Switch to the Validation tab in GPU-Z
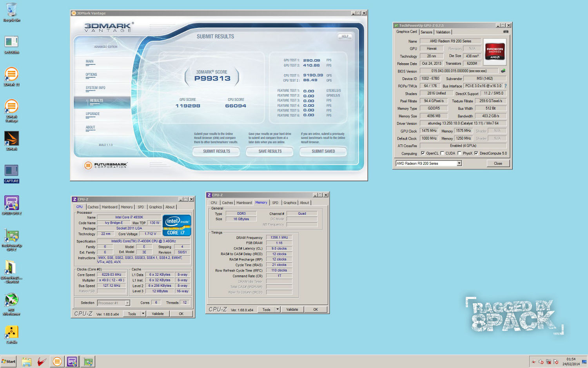The height and width of the screenshot is (368, 588). 443,32
